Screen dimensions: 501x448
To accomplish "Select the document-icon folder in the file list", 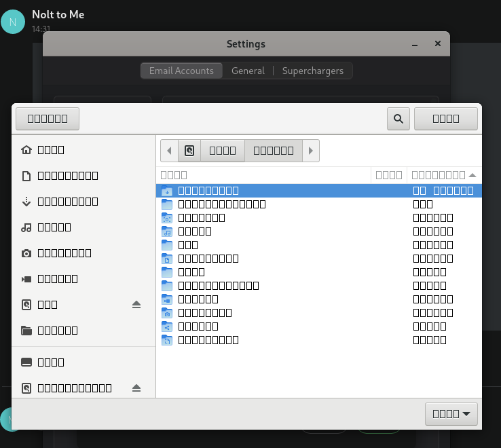I will pos(318,259).
